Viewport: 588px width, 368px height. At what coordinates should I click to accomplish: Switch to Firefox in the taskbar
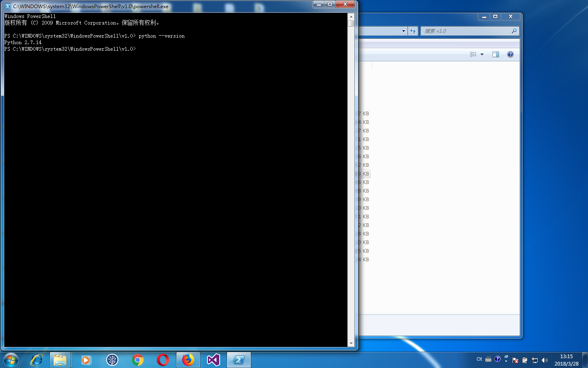tap(188, 360)
